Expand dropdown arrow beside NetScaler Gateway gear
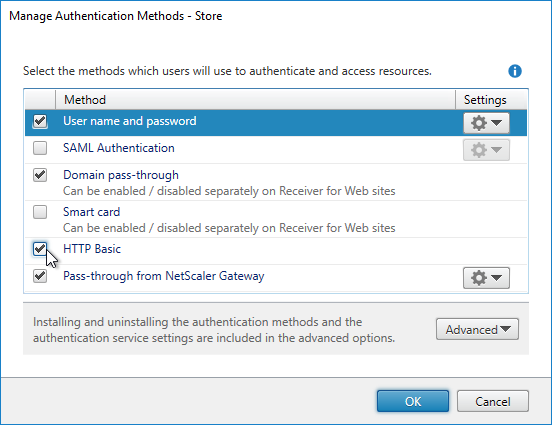552x425 pixels. (x=496, y=278)
